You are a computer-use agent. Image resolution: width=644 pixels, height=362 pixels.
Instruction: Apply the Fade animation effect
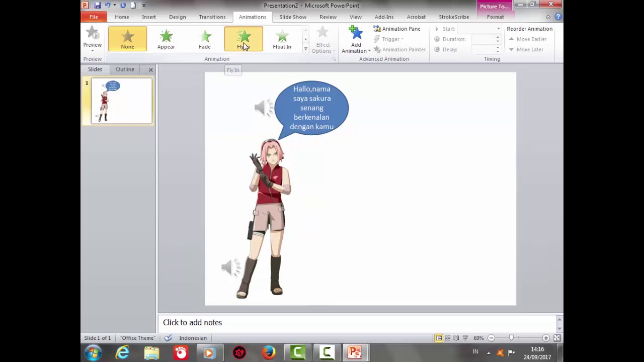tap(205, 39)
